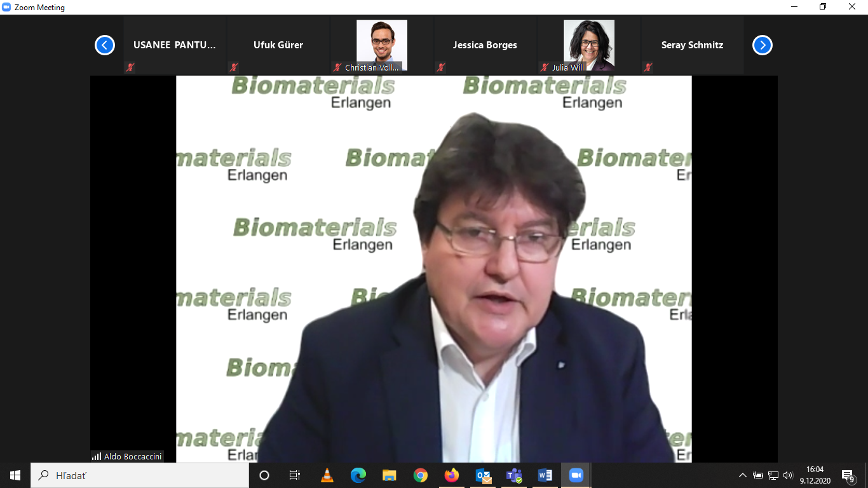The height and width of the screenshot is (488, 868).
Task: Expand hidden system tray icons
Action: click(x=742, y=475)
